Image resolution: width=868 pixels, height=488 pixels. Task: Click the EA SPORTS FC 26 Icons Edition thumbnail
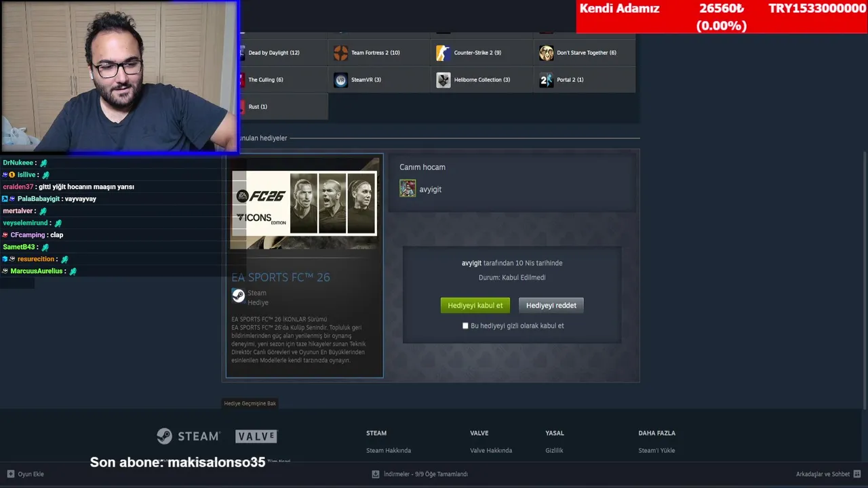tap(304, 203)
